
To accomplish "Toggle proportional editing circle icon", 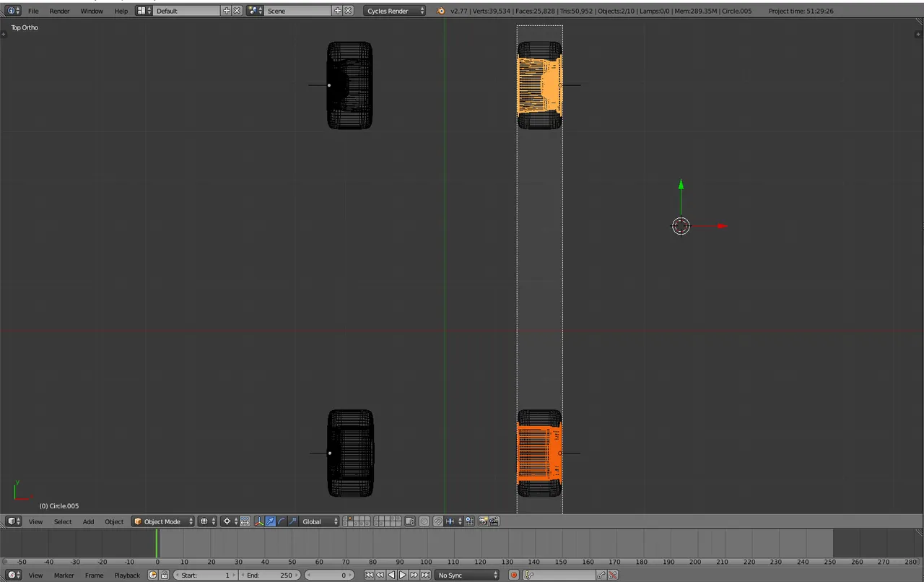I will [x=424, y=521].
